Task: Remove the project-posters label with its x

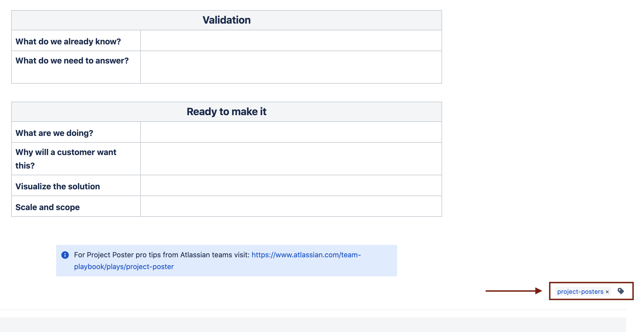Action: [607, 292]
